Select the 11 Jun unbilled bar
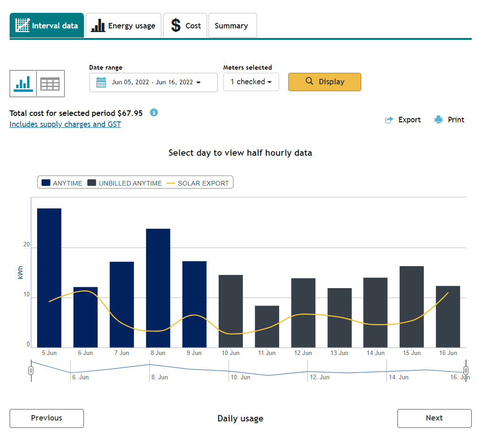Image resolution: width=479 pixels, height=448 pixels. click(x=267, y=327)
